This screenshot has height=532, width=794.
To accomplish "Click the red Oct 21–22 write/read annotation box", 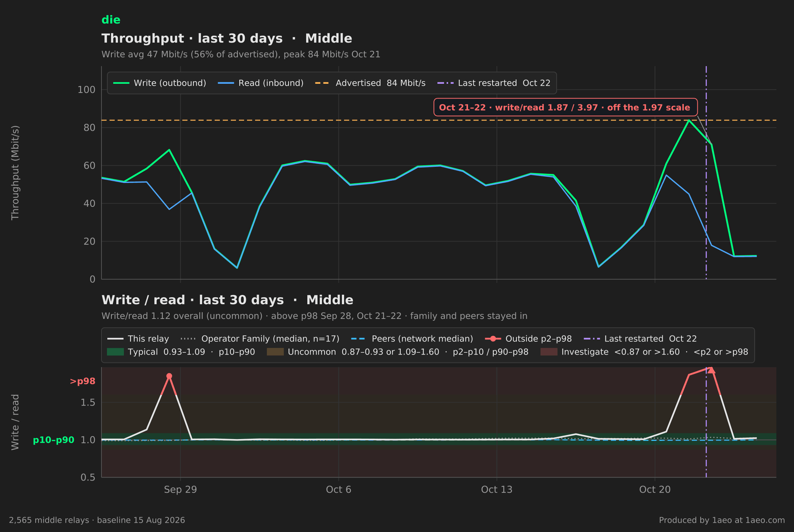I will click(x=565, y=107).
